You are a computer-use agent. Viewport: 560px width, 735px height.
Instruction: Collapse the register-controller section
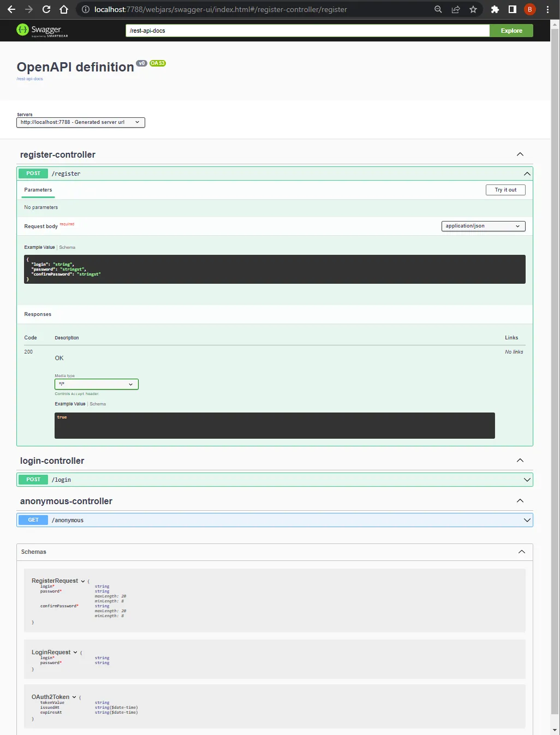tap(520, 154)
